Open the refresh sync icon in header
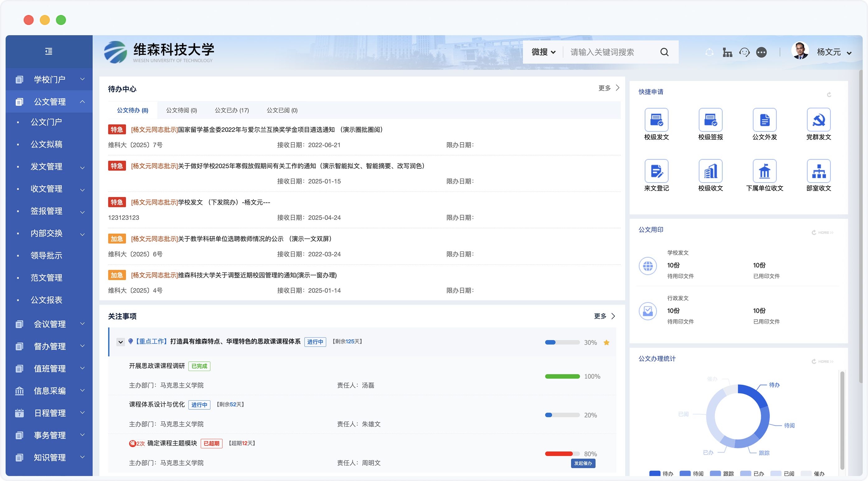 (x=709, y=52)
